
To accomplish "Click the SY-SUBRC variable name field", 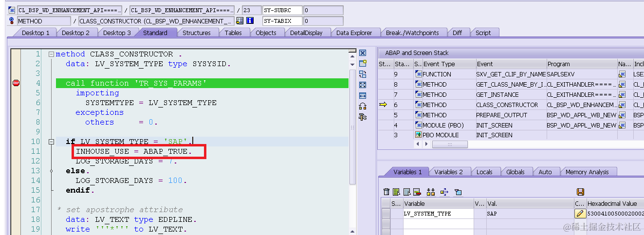I will coord(281,10).
